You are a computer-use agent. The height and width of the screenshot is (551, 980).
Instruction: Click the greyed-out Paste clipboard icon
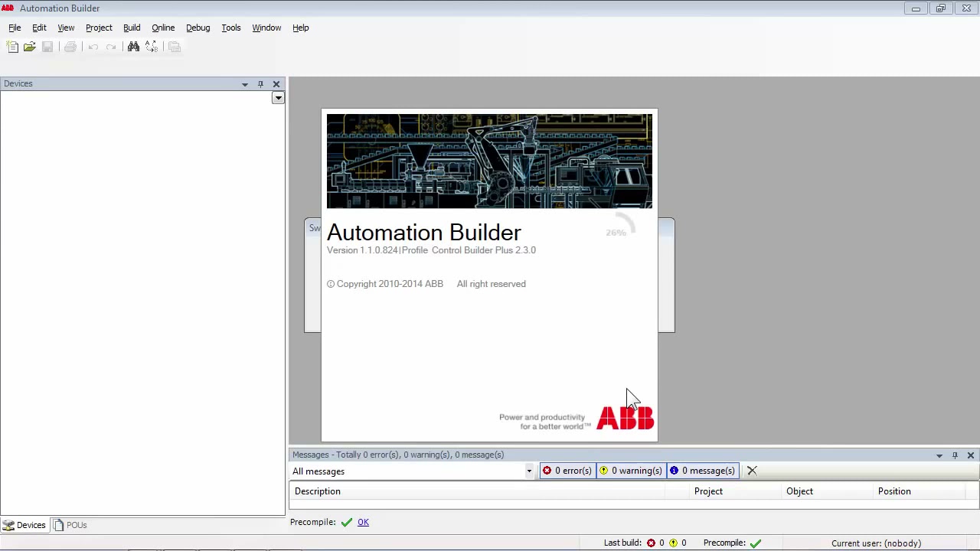point(175,47)
